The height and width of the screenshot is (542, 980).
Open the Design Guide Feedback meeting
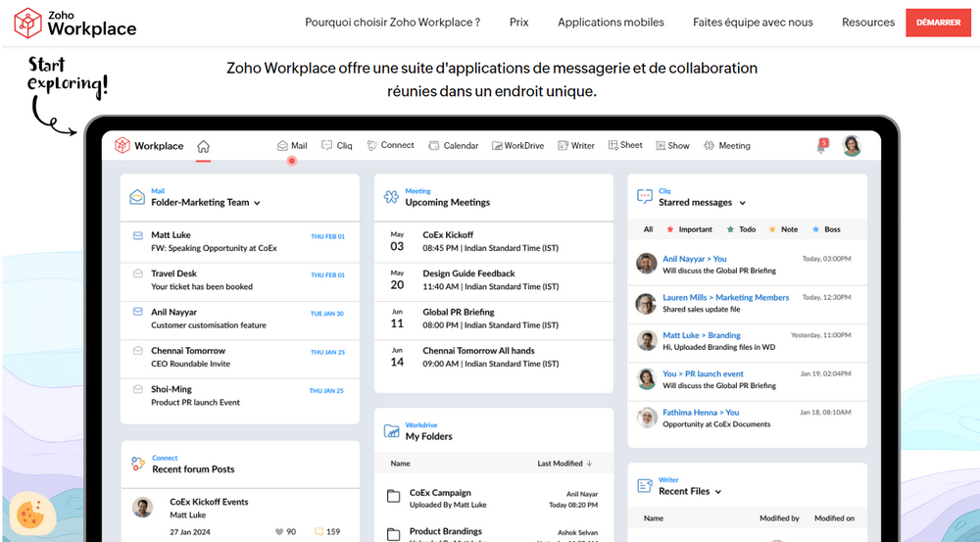coord(494,280)
